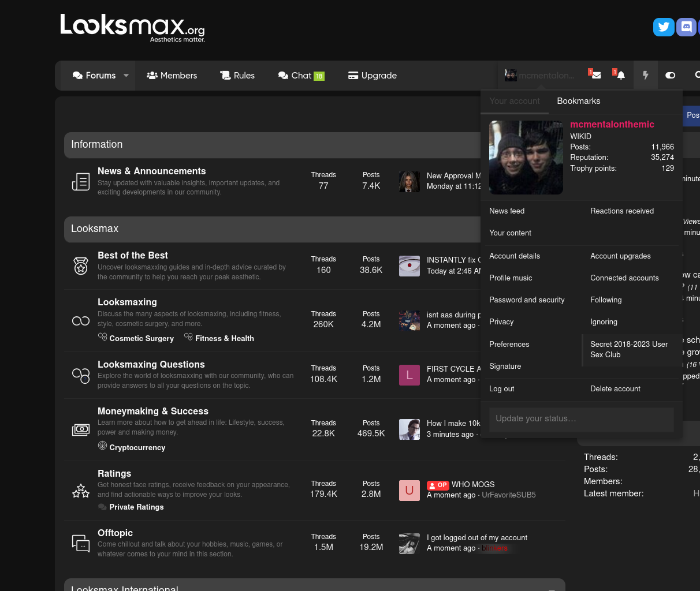Image resolution: width=700 pixels, height=591 pixels.
Task: Click the Looksmax.org logo
Action: point(133,28)
